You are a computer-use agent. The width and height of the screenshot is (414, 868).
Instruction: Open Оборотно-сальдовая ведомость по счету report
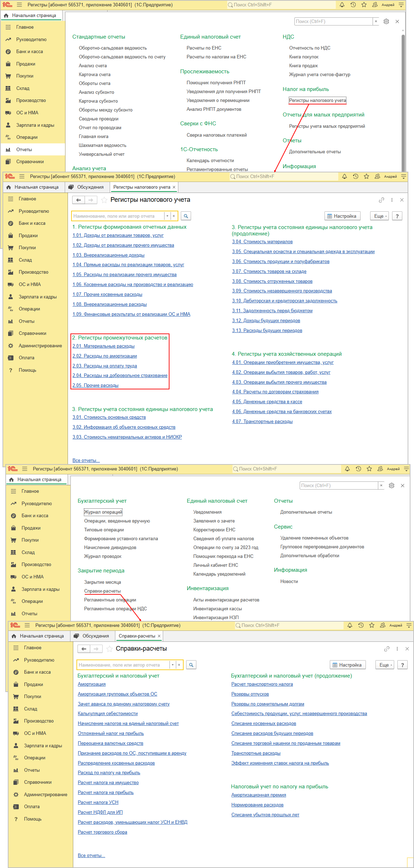pos(122,57)
